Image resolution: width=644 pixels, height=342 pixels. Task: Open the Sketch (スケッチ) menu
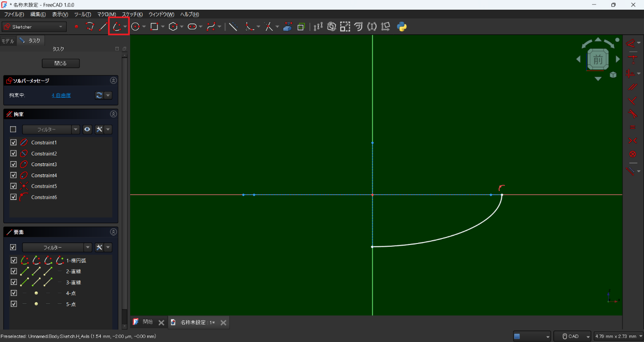(x=132, y=14)
